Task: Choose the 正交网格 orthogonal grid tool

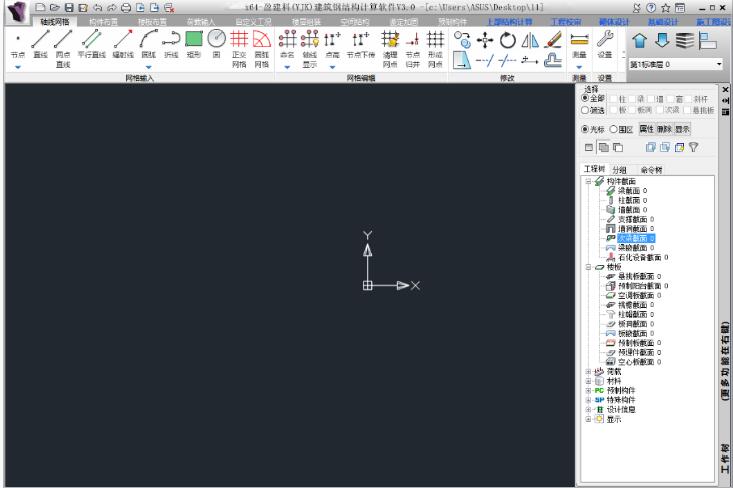Action: (x=239, y=44)
